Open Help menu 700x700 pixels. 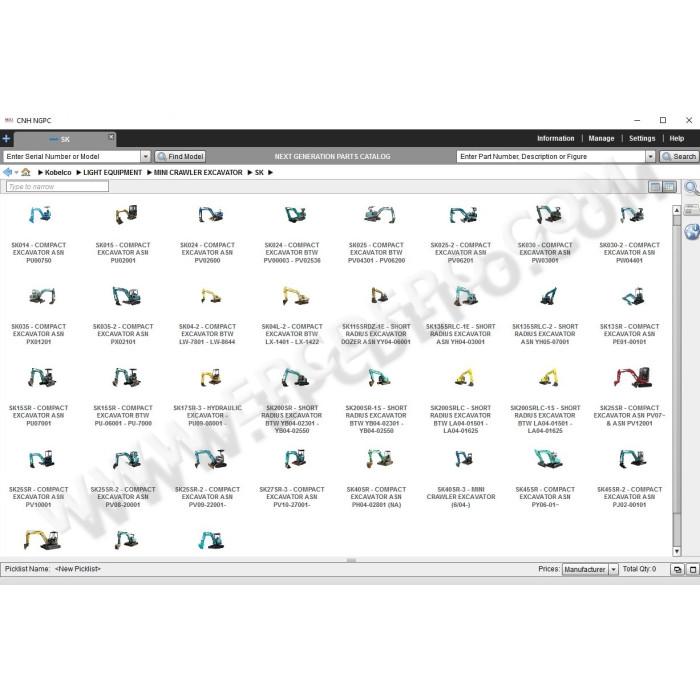coord(677,138)
